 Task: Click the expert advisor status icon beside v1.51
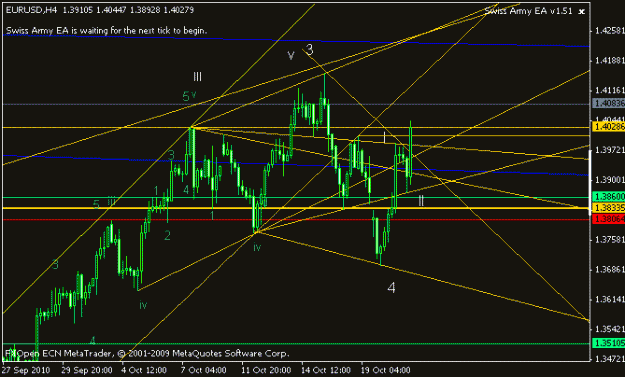point(582,12)
